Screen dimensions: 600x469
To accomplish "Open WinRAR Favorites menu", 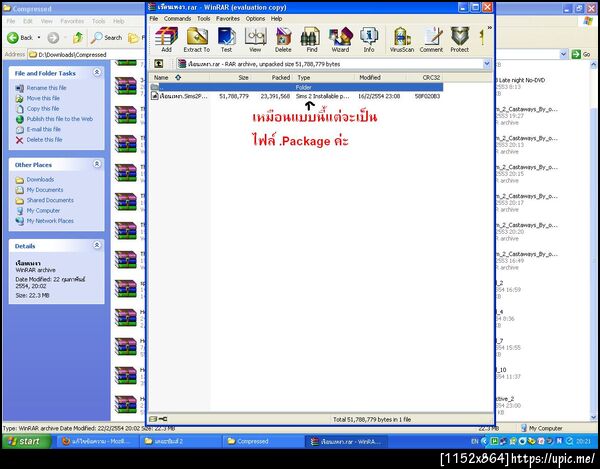I will 228,18.
